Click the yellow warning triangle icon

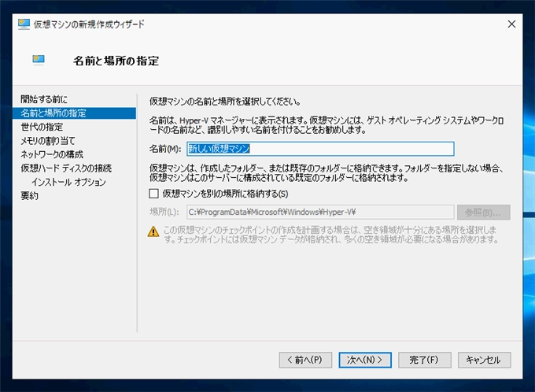point(153,231)
